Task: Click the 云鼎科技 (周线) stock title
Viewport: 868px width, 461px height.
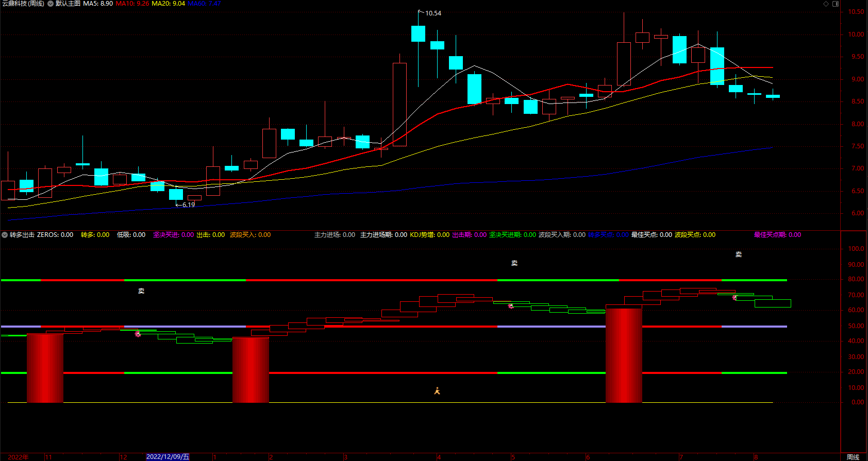Action: click(x=23, y=4)
